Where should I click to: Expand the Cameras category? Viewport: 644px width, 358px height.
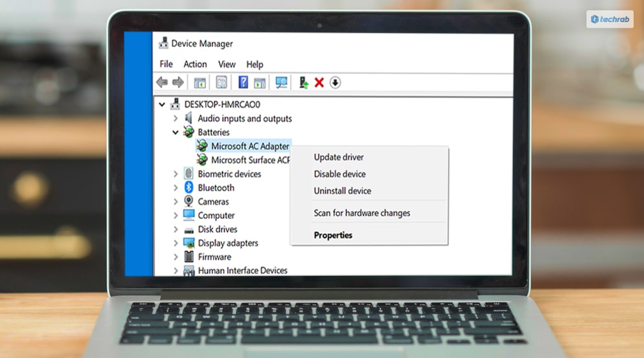tap(176, 202)
